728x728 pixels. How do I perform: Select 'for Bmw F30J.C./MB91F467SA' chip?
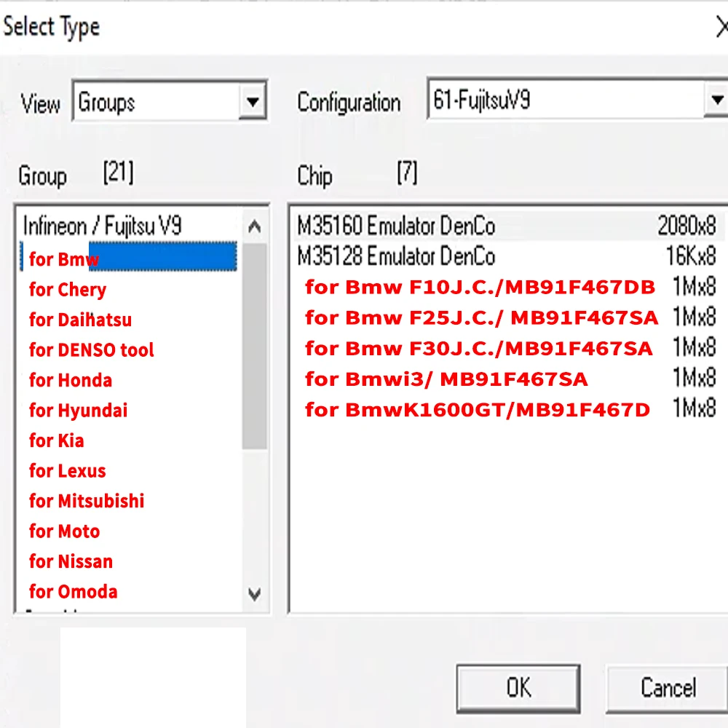coord(510,348)
